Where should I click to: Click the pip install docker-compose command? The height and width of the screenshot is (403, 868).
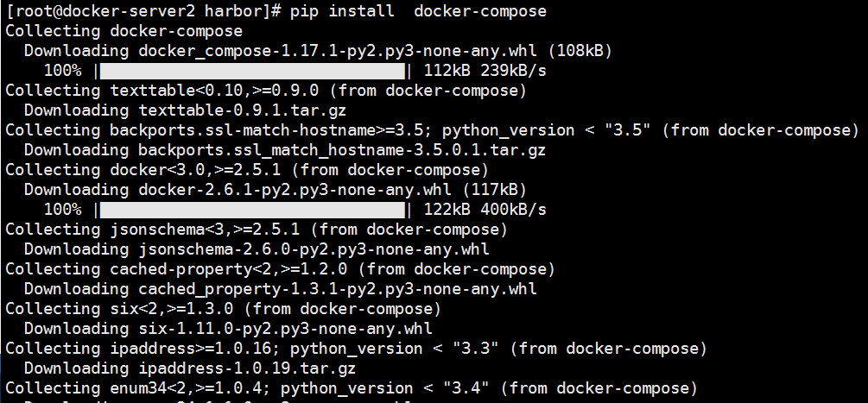[418, 11]
